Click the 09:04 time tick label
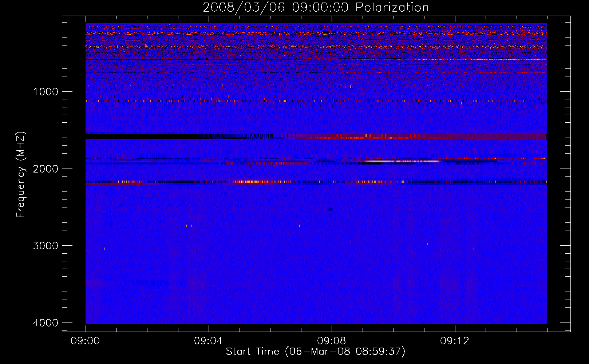The image size is (589, 364). point(209,341)
